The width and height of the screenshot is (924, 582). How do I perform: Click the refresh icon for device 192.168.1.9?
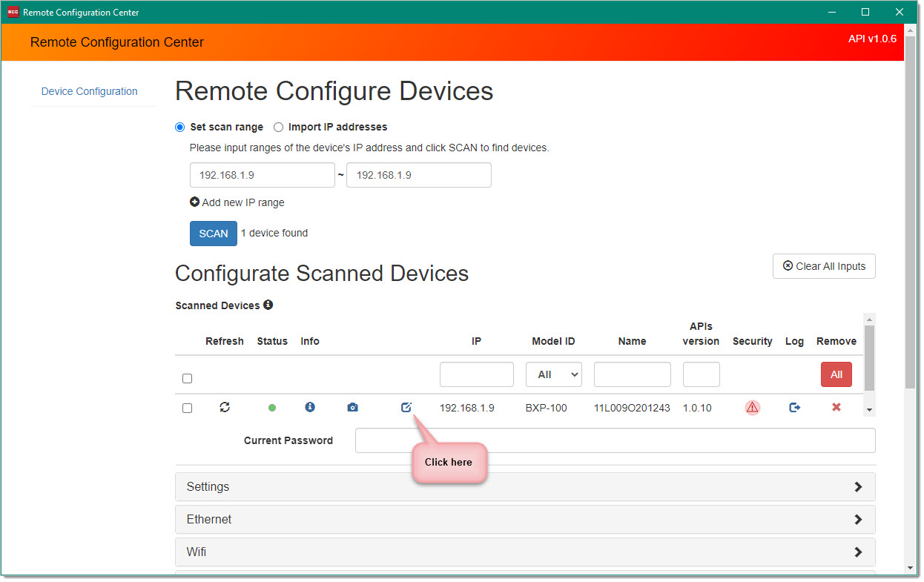(225, 407)
